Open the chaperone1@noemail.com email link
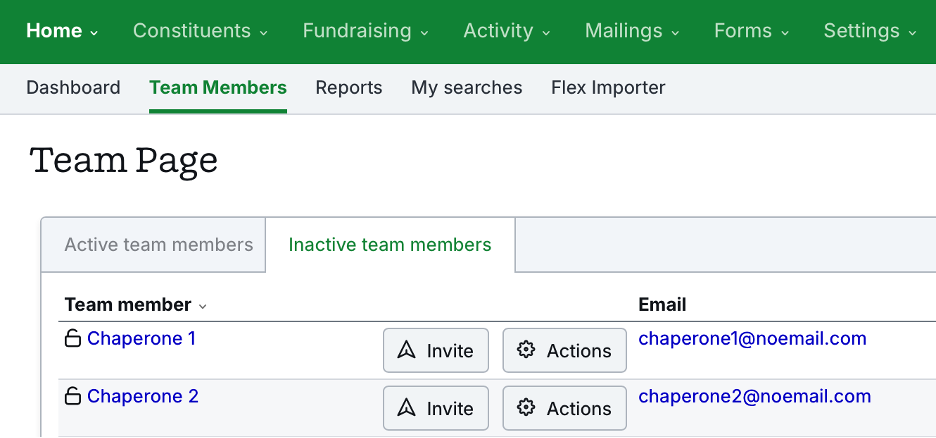The height and width of the screenshot is (438, 936). coord(752,339)
